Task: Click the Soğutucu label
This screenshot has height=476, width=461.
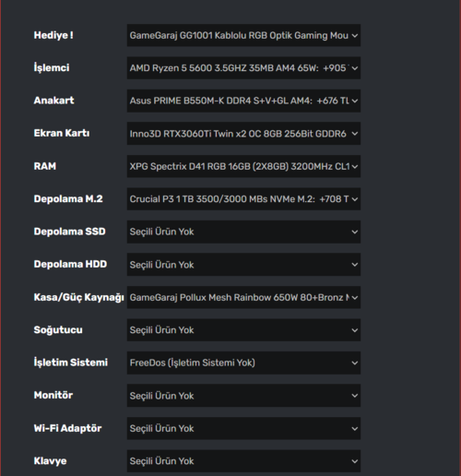Action: point(58,330)
